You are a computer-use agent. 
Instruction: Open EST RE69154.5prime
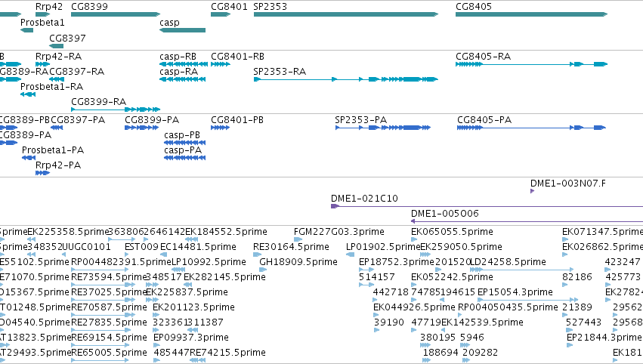[109, 338]
